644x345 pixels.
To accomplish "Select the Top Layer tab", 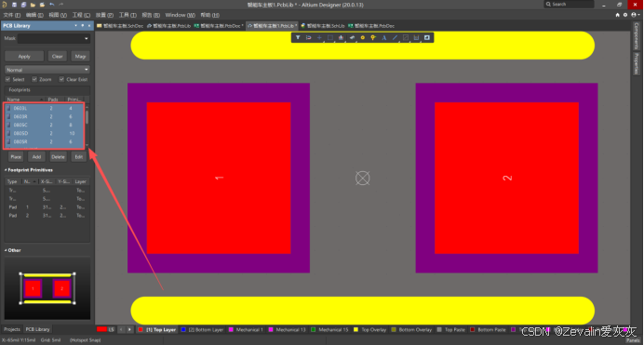I will (157, 329).
